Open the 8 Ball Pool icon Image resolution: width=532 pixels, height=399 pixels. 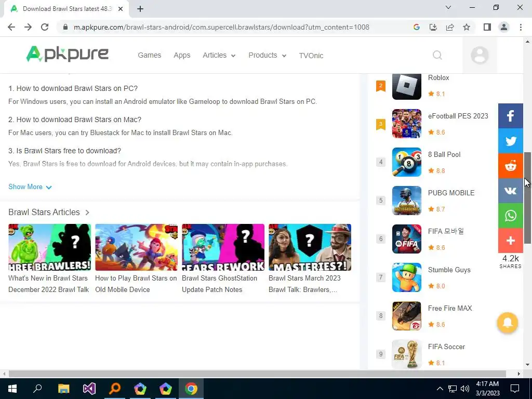click(406, 162)
